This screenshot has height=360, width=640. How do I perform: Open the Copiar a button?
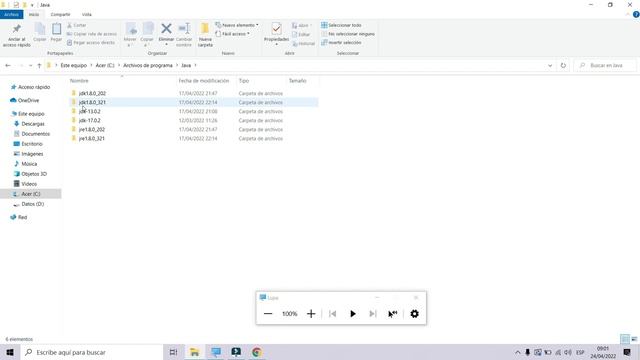pos(147,35)
